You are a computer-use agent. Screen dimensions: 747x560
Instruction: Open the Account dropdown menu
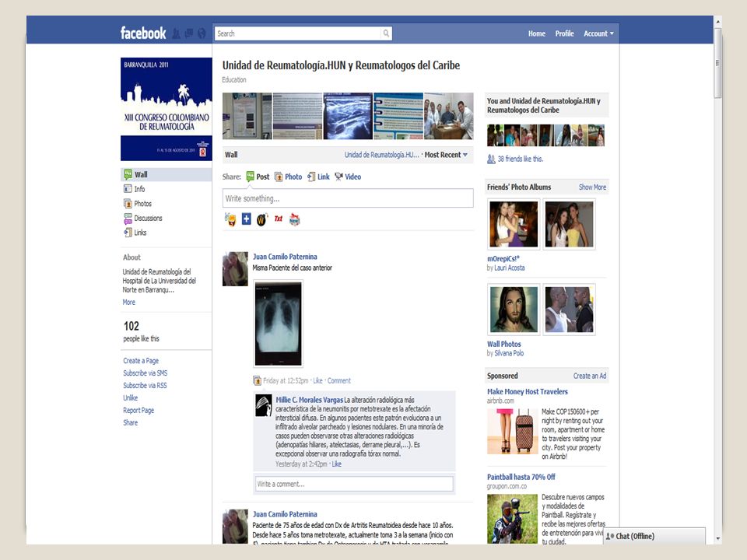click(598, 33)
